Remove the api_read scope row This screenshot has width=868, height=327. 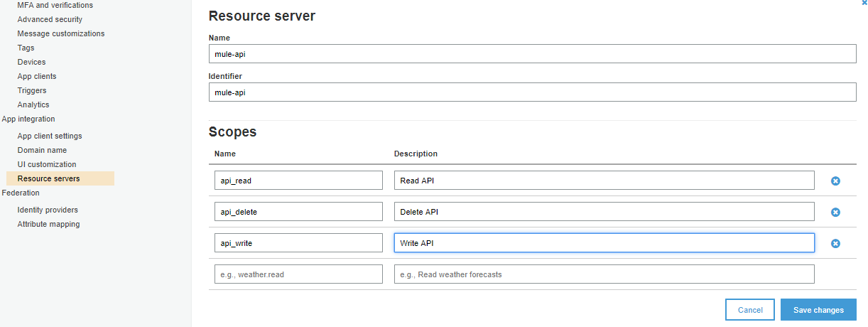835,181
